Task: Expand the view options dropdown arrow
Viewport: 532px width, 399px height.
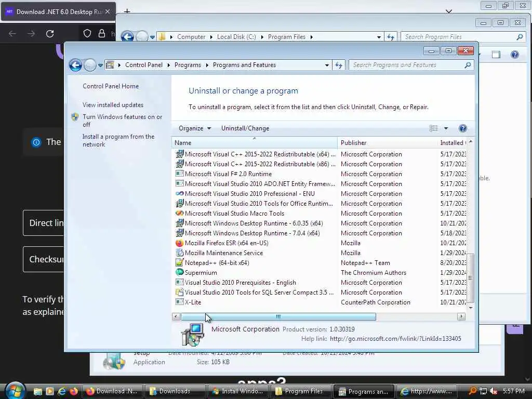Action: click(x=446, y=128)
